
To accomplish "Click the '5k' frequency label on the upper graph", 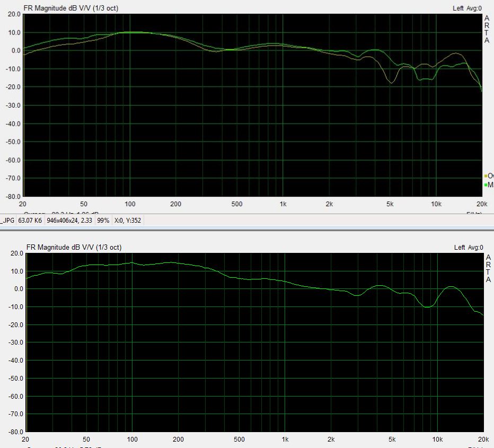I will [390, 204].
